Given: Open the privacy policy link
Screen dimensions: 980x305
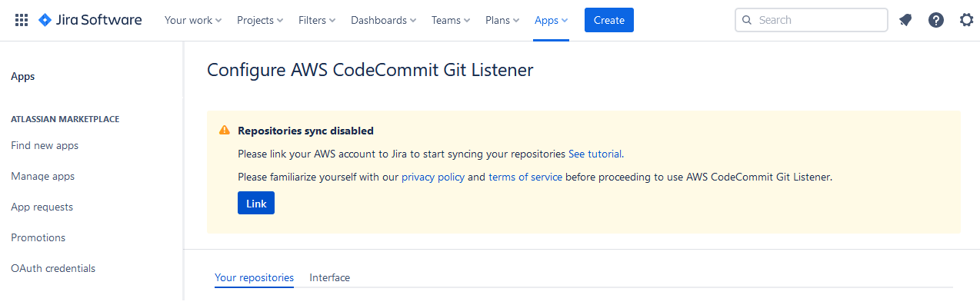Looking at the screenshot, I should pyautogui.click(x=433, y=177).
